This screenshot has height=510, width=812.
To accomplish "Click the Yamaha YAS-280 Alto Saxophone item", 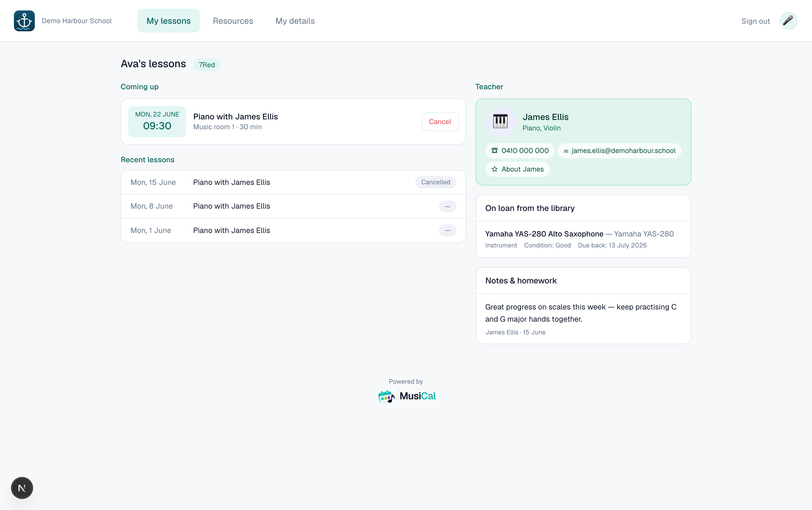I will coord(544,234).
